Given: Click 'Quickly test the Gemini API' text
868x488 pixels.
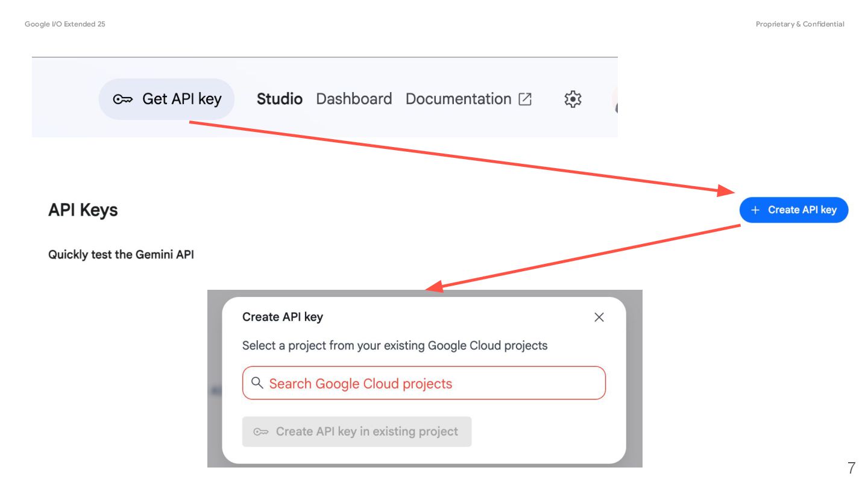Looking at the screenshot, I should [121, 254].
